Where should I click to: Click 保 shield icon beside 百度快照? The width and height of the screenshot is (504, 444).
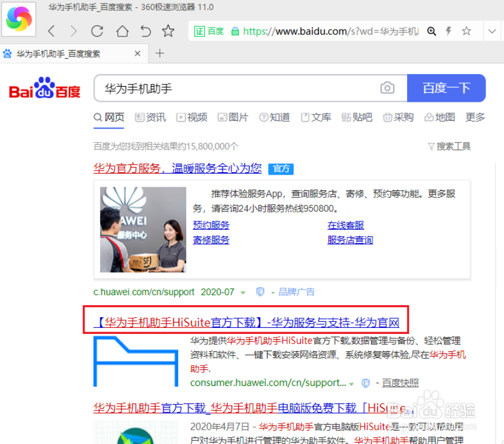[x=366, y=383]
